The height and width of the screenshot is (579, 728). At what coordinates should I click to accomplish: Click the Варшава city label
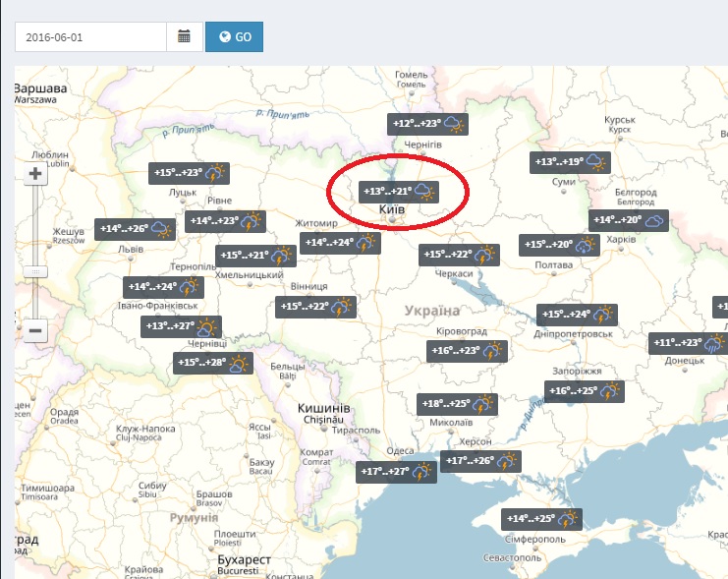[x=40, y=88]
